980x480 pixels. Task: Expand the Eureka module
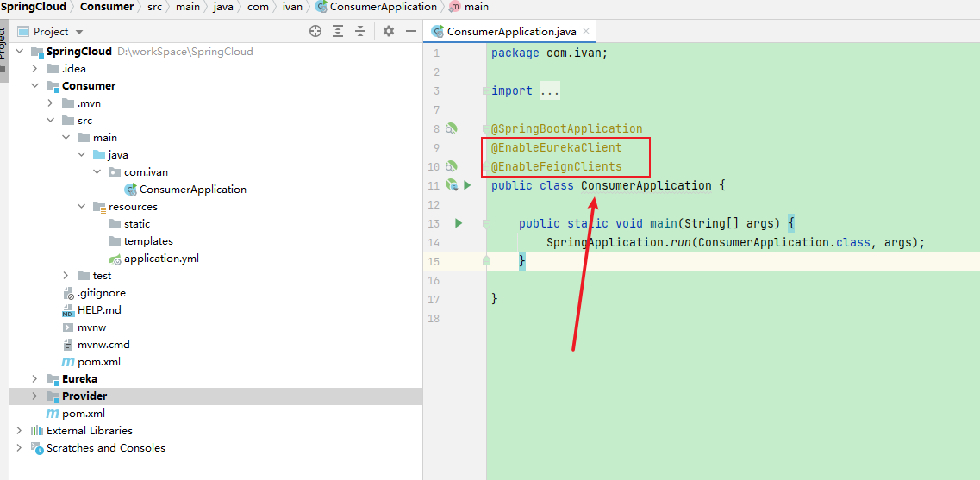(34, 379)
